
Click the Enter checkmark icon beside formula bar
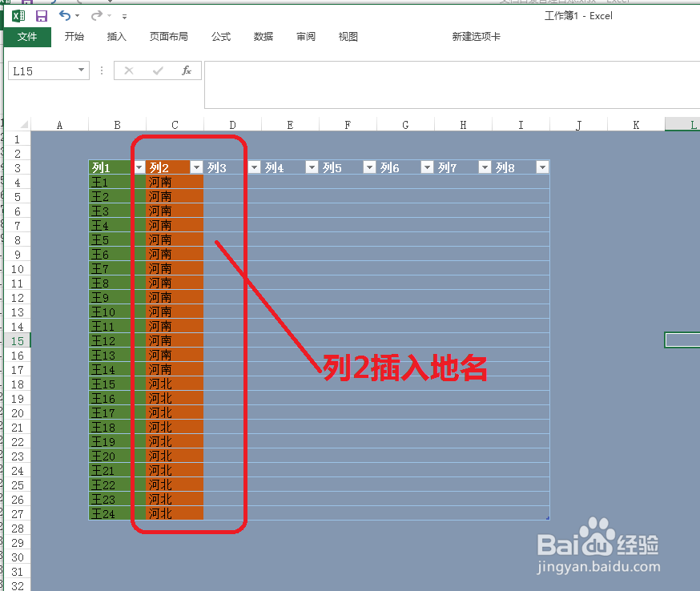point(157,70)
